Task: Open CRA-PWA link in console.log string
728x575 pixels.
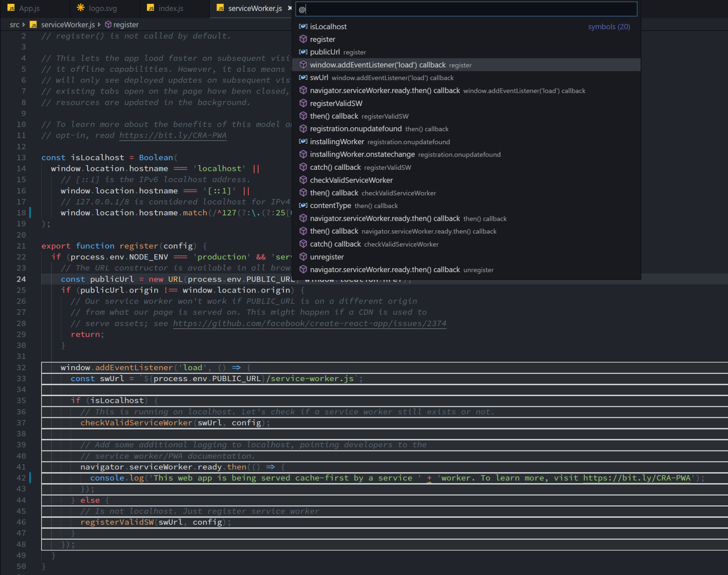Action: coord(637,478)
